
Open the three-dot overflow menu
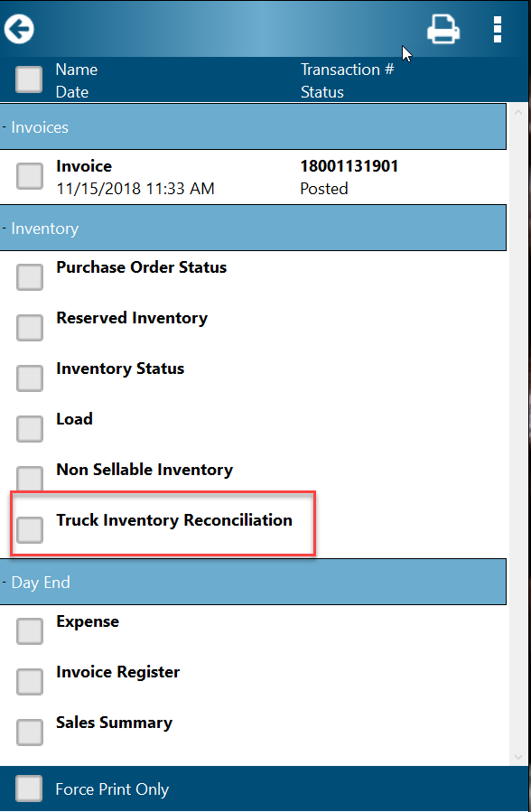498,29
